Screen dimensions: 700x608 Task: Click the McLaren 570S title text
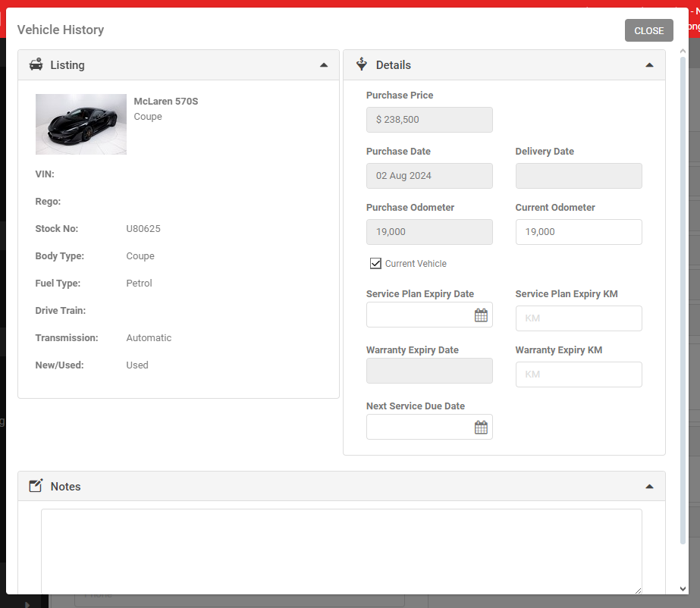tap(166, 102)
